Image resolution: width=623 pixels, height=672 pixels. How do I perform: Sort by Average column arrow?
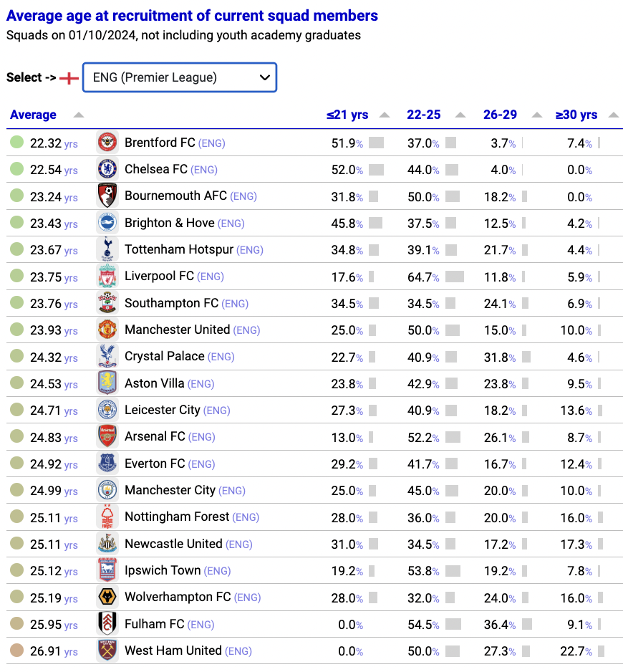78,115
